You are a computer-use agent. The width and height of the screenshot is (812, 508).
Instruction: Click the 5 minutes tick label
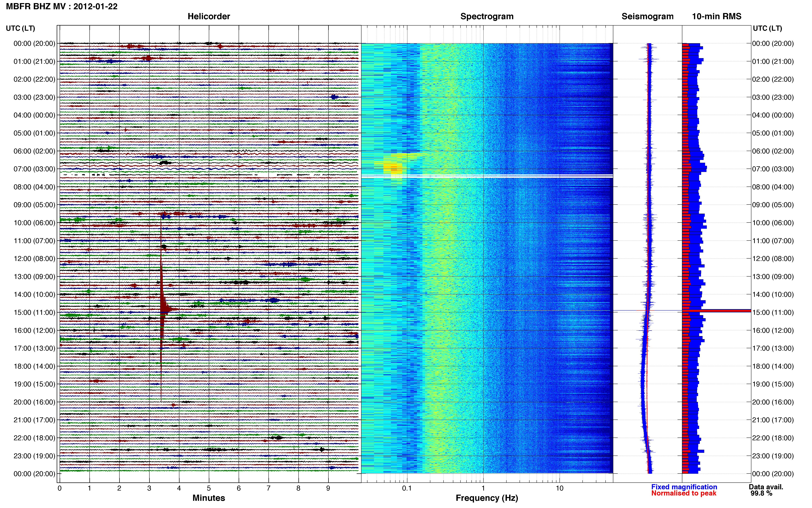[x=209, y=488]
